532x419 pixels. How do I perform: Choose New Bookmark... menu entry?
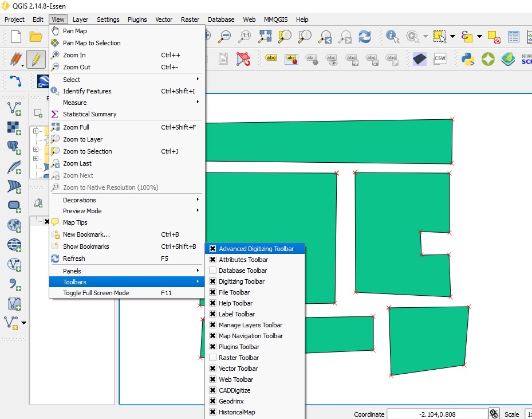[127, 234]
